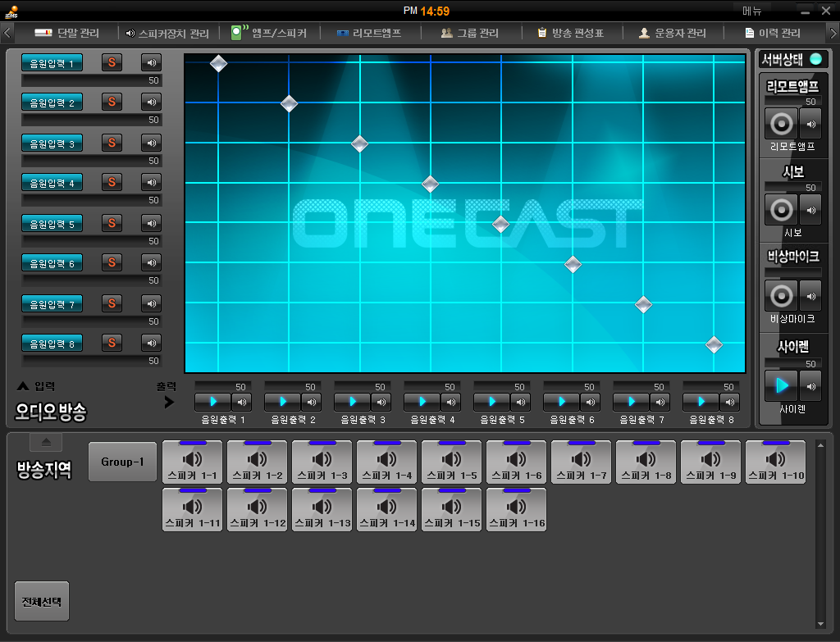Click the matrix node for input 4 output 4
The width and height of the screenshot is (840, 642).
coord(430,184)
